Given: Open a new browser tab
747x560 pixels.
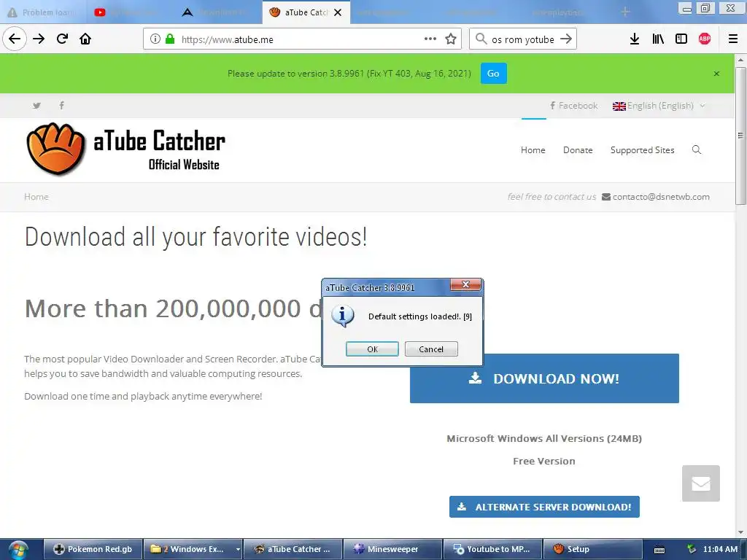Looking at the screenshot, I should [x=625, y=12].
